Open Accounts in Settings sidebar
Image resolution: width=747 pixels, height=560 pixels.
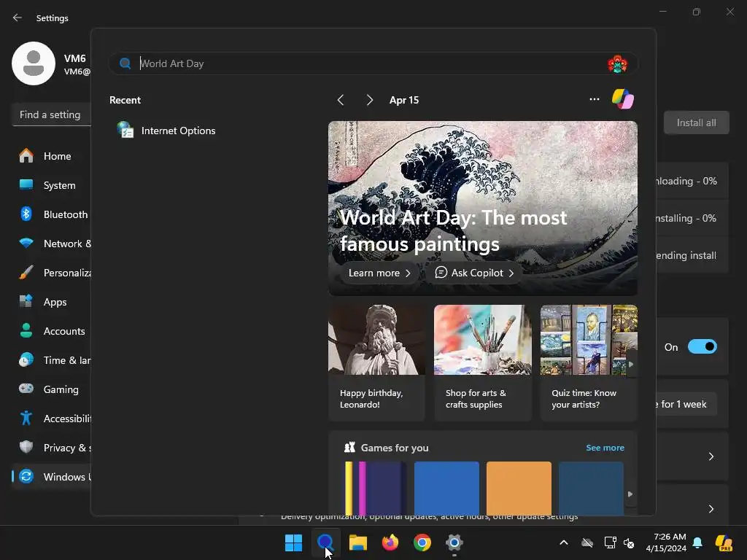point(52,331)
